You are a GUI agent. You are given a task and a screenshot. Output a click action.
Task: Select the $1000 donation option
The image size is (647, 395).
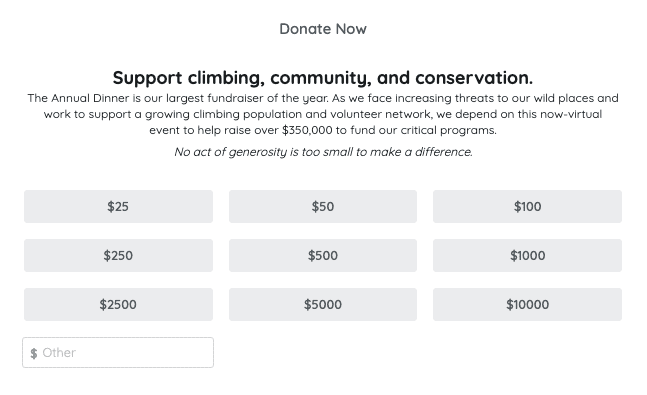pos(527,255)
